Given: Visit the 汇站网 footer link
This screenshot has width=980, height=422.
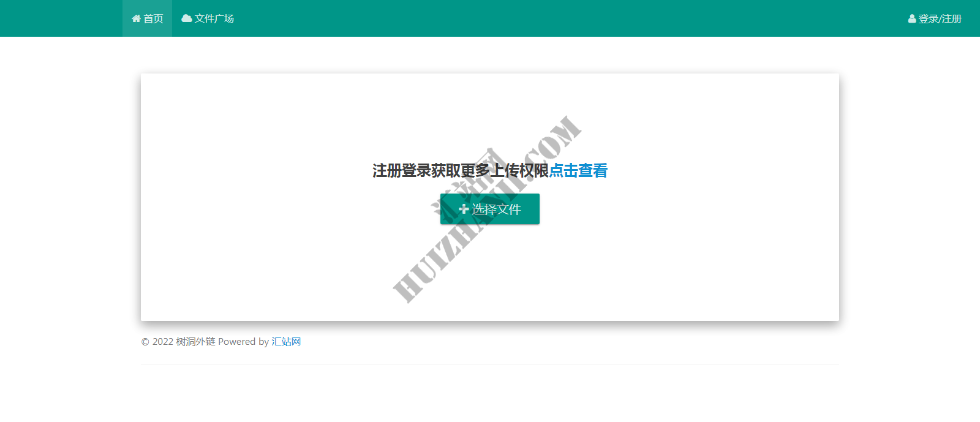Looking at the screenshot, I should click(286, 342).
